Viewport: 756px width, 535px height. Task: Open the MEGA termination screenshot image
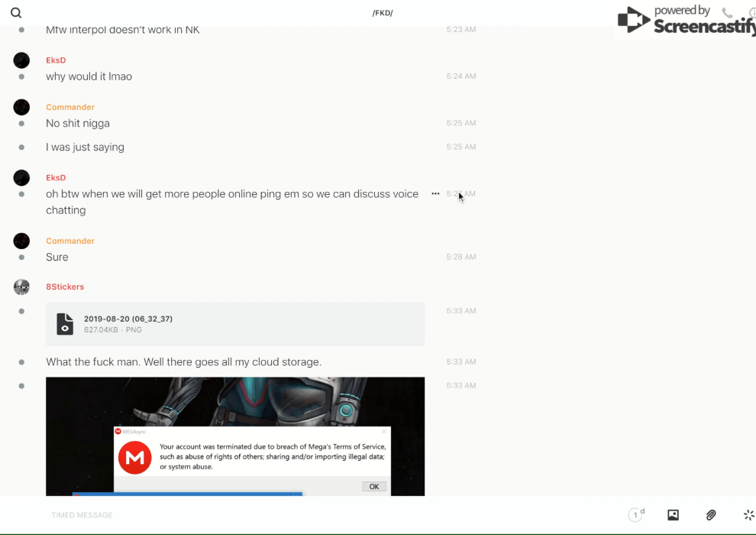(x=235, y=436)
